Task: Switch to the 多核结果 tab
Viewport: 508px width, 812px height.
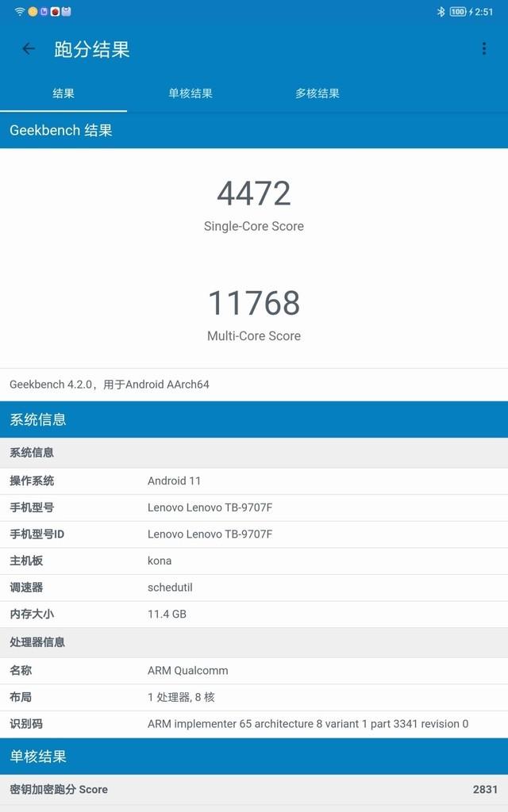Action: point(317,94)
